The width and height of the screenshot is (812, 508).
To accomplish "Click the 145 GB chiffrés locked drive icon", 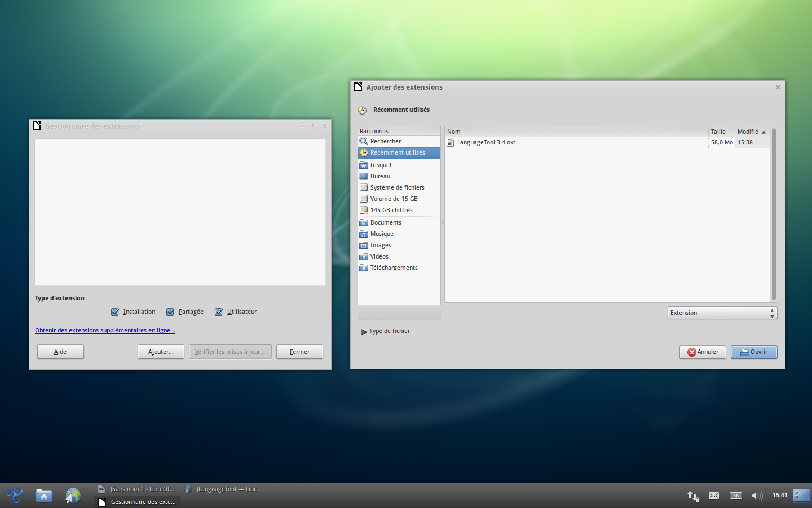I will pyautogui.click(x=364, y=210).
